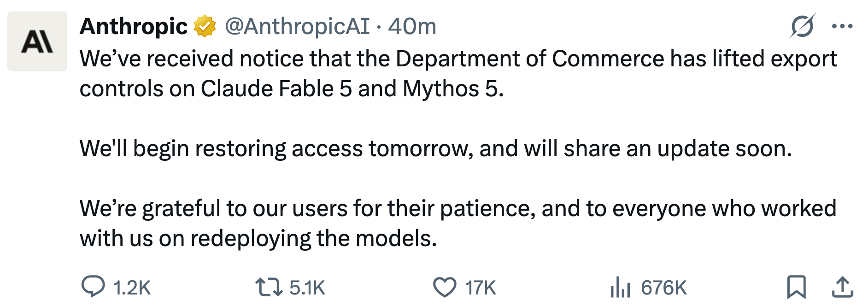Open the three-dot more options menu
This screenshot has height=306, width=868.
point(842,26)
